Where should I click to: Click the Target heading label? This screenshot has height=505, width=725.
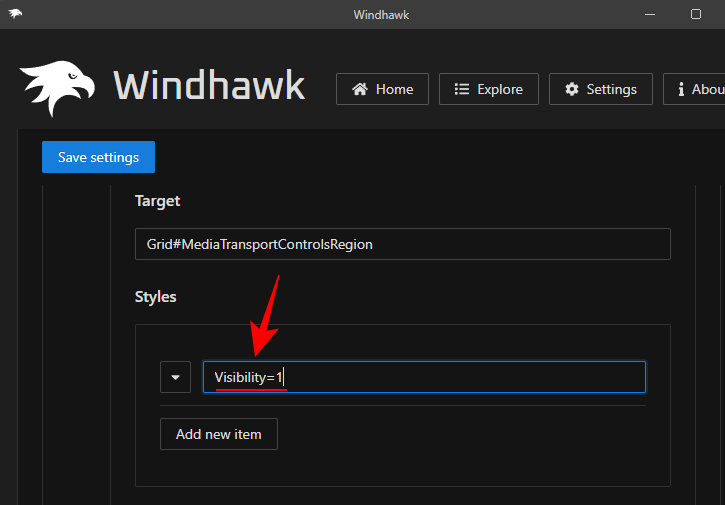[x=157, y=201]
